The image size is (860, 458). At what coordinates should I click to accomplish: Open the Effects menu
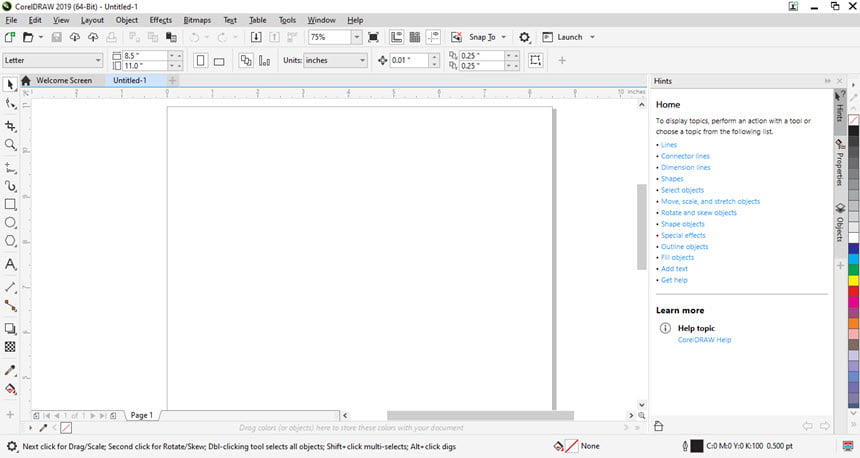[x=161, y=20]
